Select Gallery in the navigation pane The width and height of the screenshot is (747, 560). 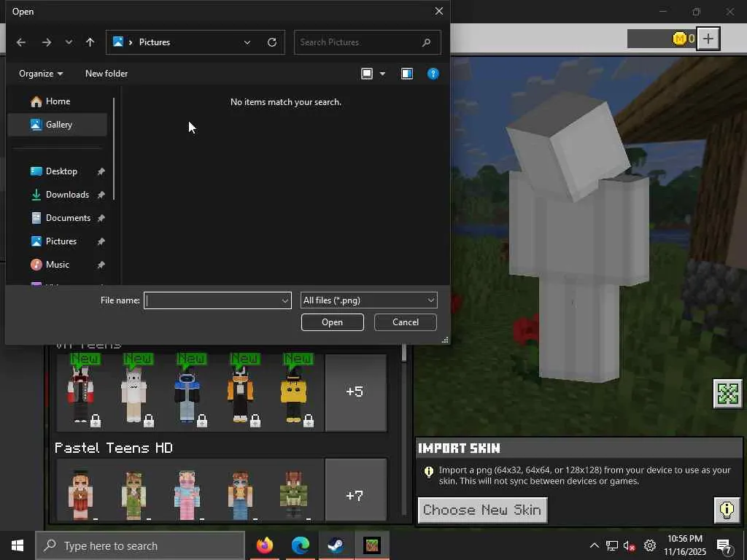[57, 125]
